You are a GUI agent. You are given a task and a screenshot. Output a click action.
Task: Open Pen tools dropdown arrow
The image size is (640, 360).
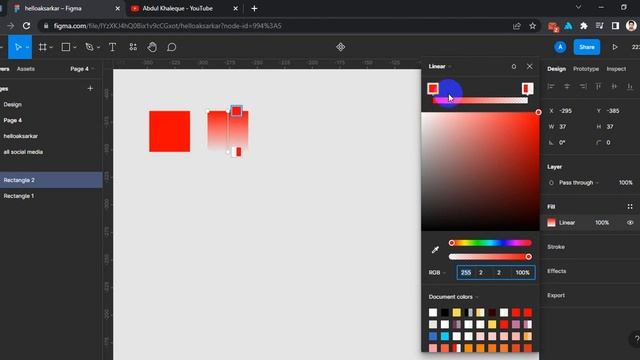[98, 48]
